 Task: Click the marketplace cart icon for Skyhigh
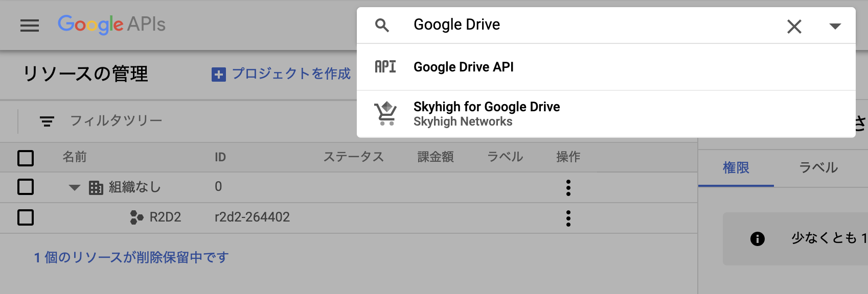pos(385,113)
